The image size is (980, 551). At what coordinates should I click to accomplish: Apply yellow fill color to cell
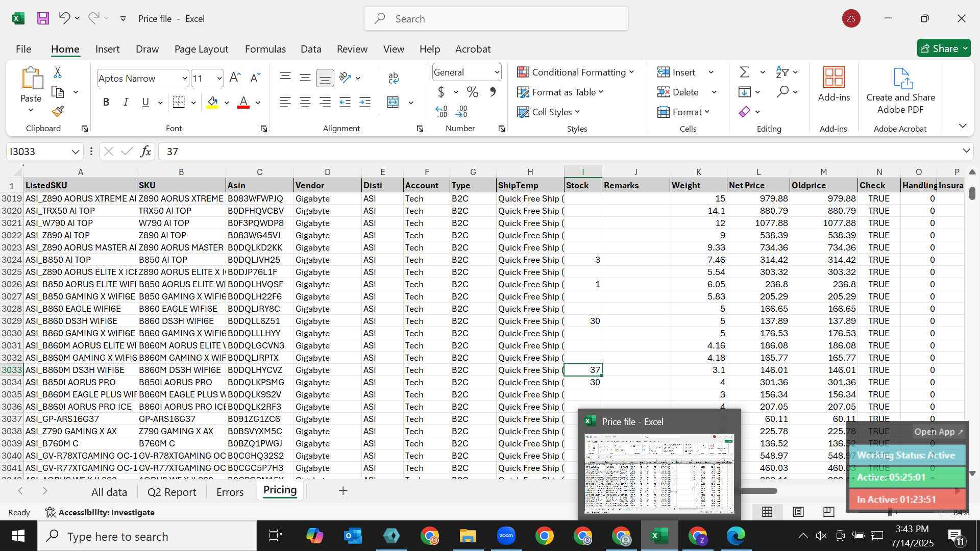[213, 103]
